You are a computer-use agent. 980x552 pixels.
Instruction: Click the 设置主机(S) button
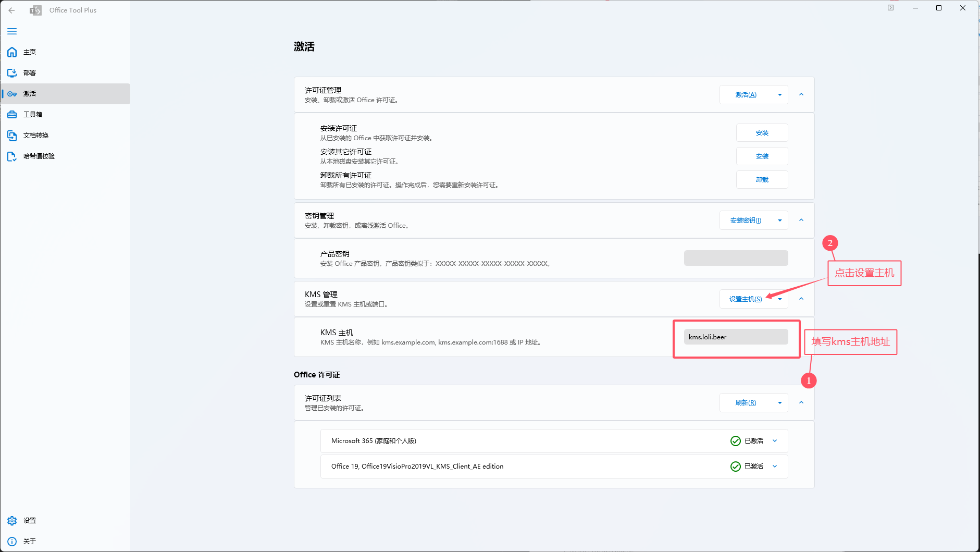[x=746, y=299]
